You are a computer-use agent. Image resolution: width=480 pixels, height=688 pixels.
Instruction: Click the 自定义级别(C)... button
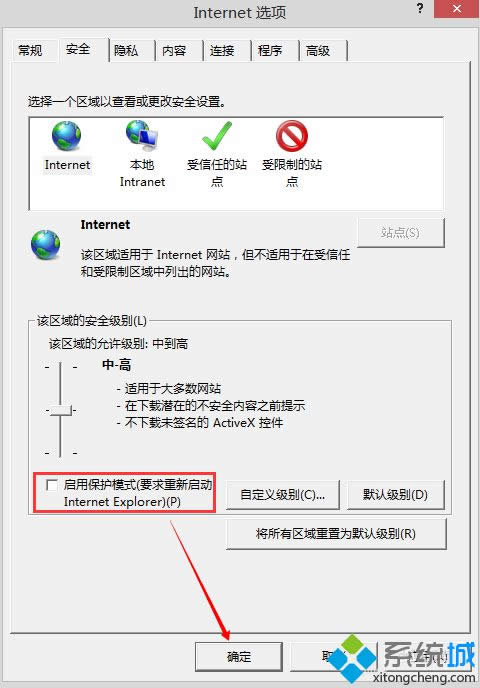(x=283, y=494)
